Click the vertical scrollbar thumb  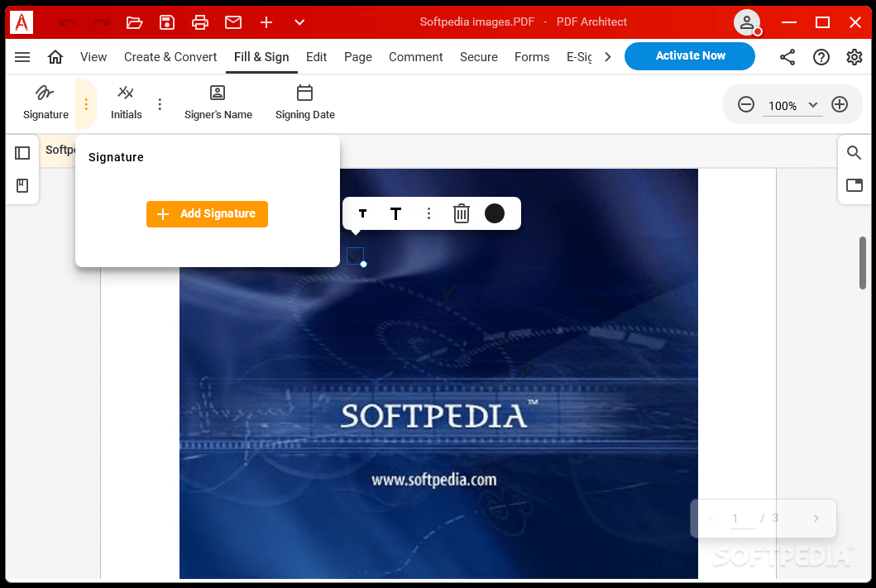click(x=863, y=263)
